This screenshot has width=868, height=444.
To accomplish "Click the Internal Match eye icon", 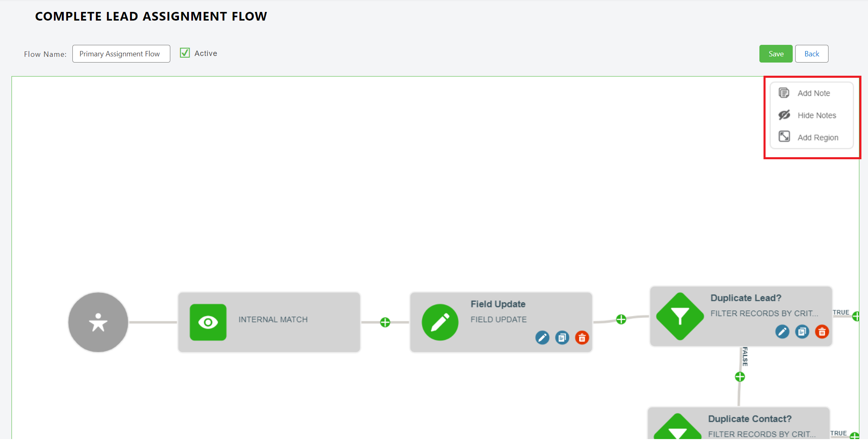I will pyautogui.click(x=208, y=322).
